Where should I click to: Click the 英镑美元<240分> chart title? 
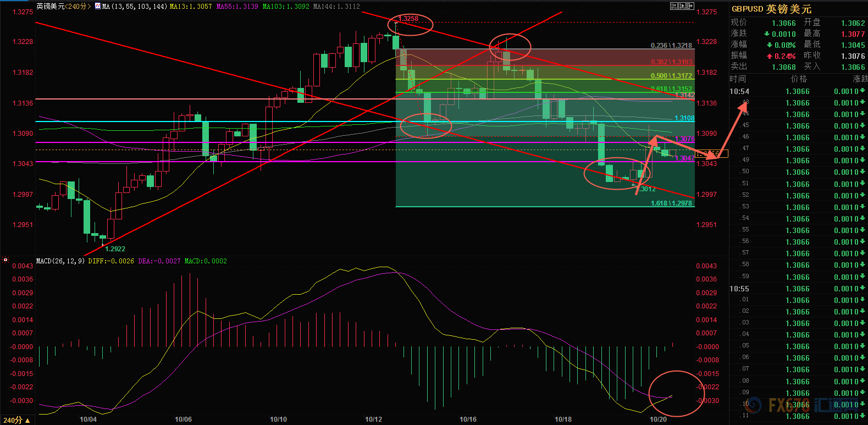point(64,7)
